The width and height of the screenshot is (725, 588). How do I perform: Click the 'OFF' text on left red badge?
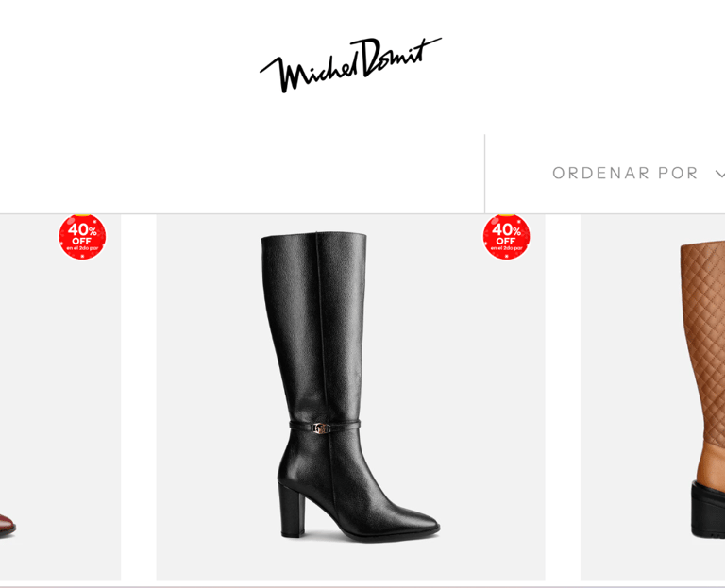click(x=81, y=241)
